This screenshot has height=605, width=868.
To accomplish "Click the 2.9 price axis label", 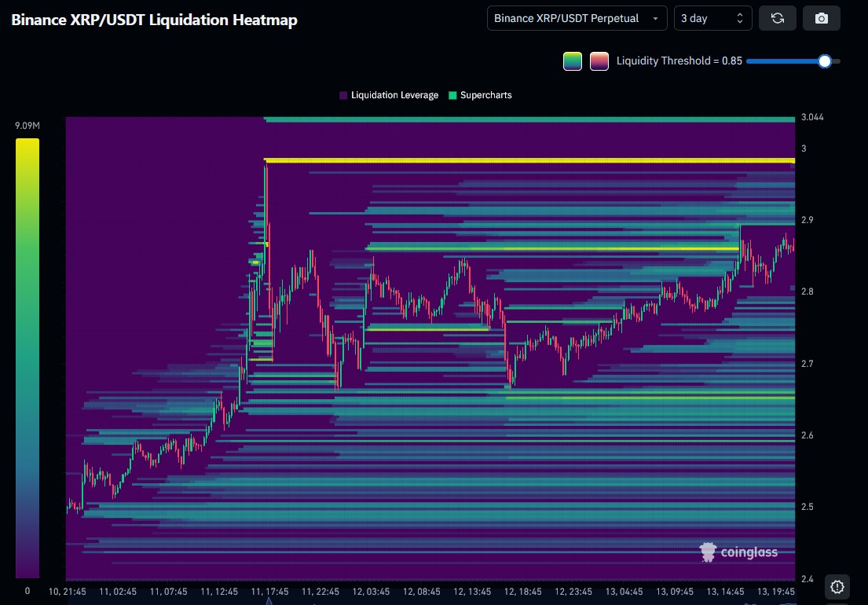I will [807, 220].
